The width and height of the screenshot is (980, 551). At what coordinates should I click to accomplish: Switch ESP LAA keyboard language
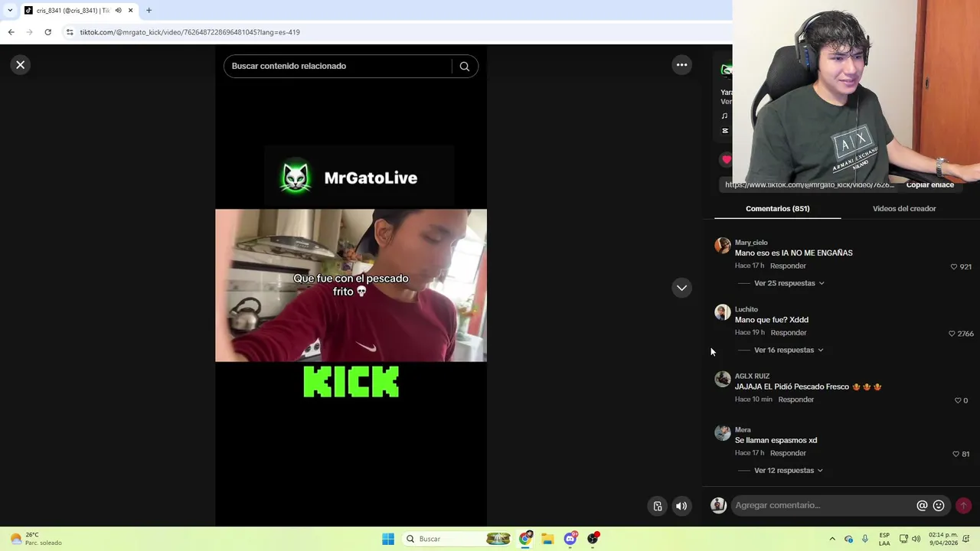[x=884, y=539]
